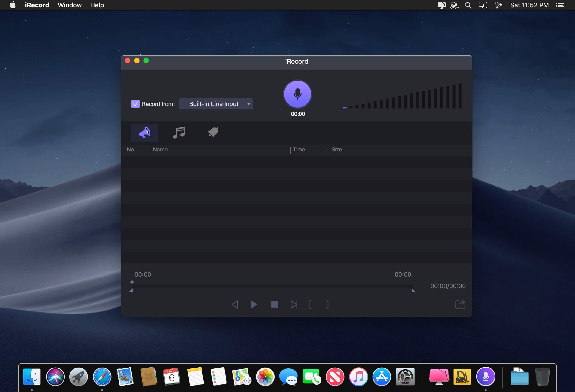Open the Built-in Line Input dropdown

216,104
